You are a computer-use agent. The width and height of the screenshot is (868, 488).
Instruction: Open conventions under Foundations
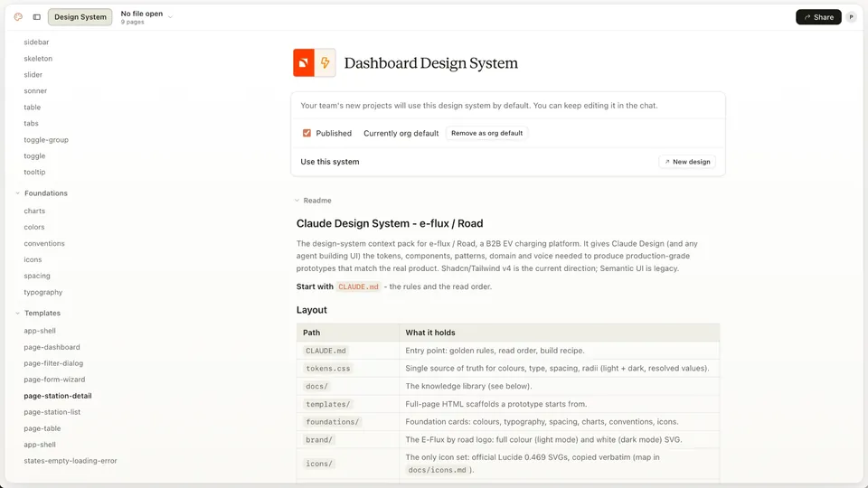click(44, 243)
